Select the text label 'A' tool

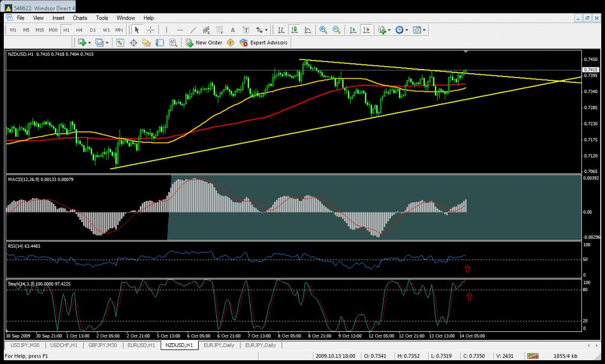[x=233, y=30]
